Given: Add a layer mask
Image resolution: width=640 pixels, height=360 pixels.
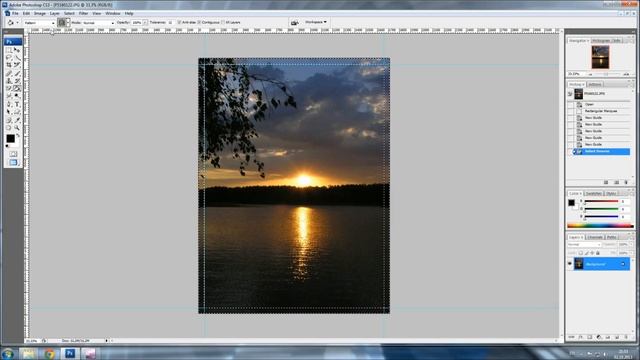Looking at the screenshot, I should coord(590,337).
